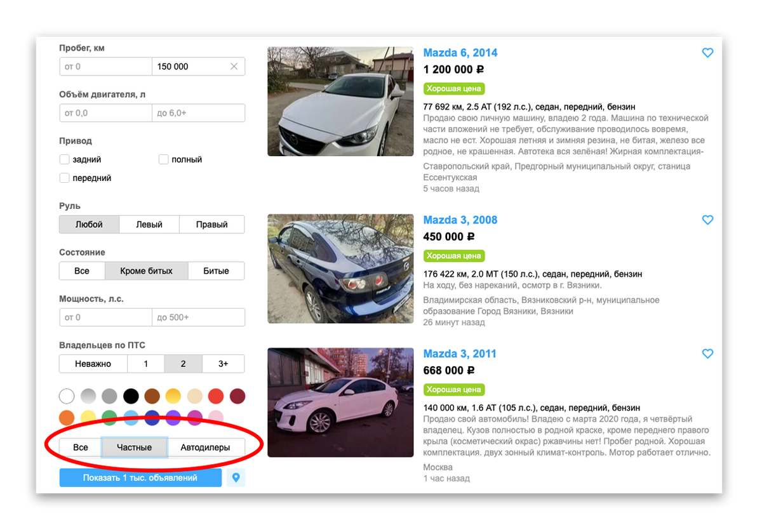Viewport: 762px width, 532px height.
Task: Click the price 450 000 ₽
Action: pos(449,237)
